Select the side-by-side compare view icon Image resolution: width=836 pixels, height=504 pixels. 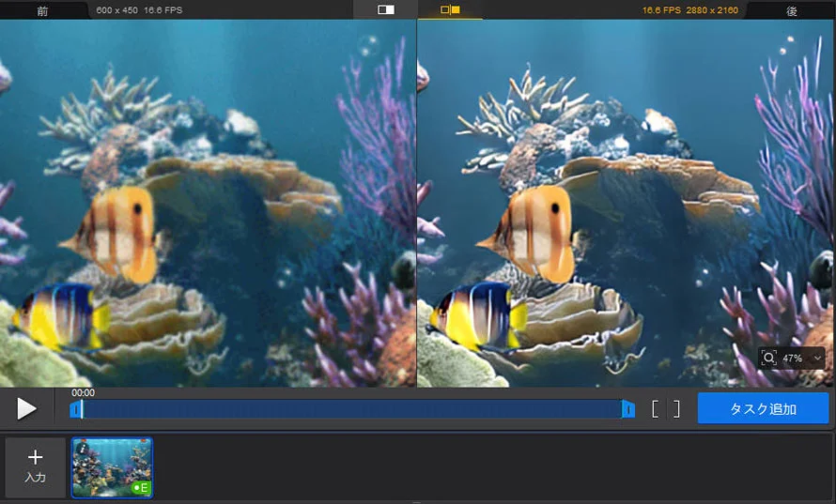(x=450, y=9)
